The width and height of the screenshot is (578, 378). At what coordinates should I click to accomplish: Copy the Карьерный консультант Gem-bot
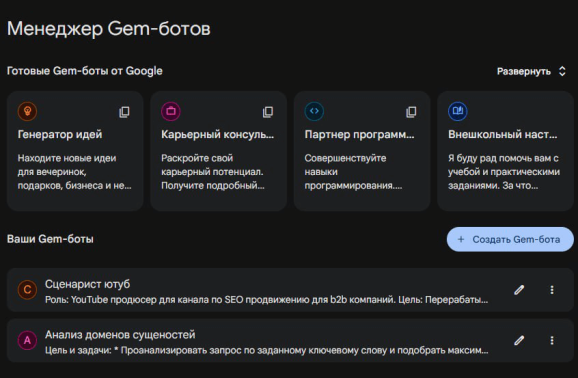(268, 112)
